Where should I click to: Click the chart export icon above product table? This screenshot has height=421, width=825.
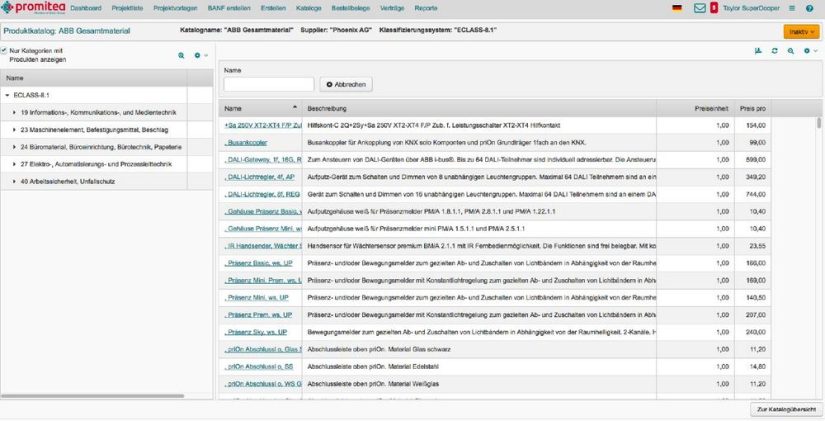point(758,51)
